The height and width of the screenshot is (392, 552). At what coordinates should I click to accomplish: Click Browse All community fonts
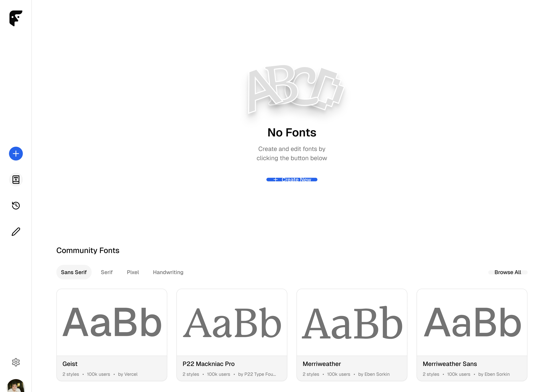[508, 272]
